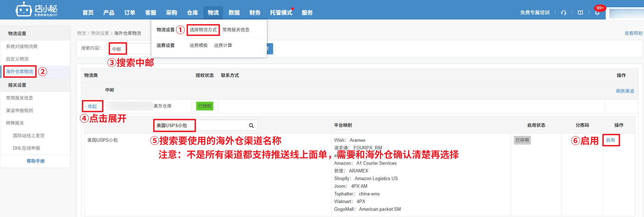Open the 物流 top menu
Screen dimensions: 644x217
(213, 13)
